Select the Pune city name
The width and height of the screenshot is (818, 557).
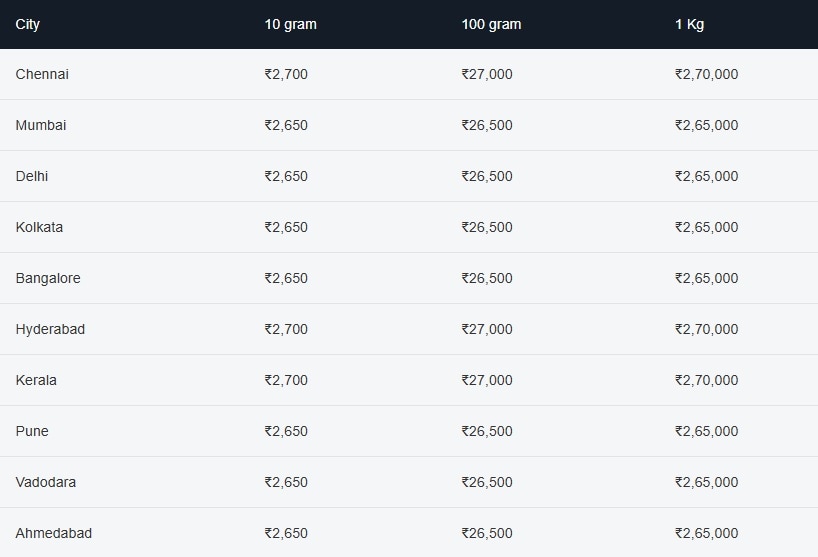[32, 431]
